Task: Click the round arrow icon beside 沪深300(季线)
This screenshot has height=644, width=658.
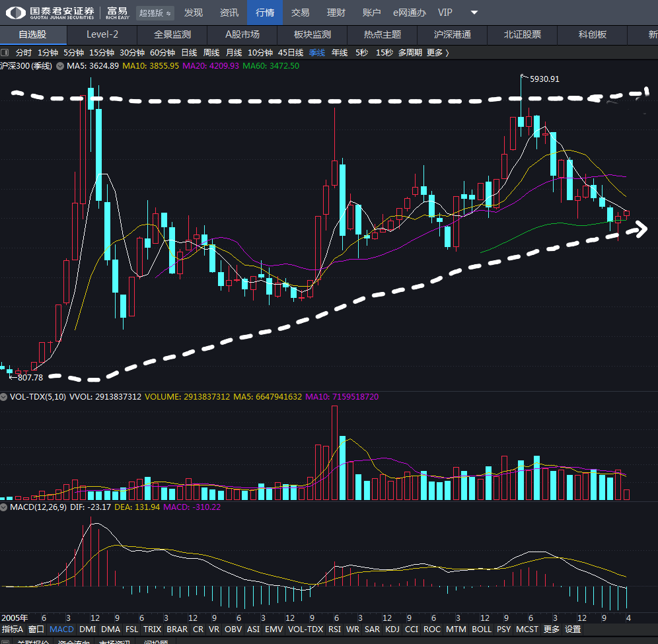Action: (60, 66)
